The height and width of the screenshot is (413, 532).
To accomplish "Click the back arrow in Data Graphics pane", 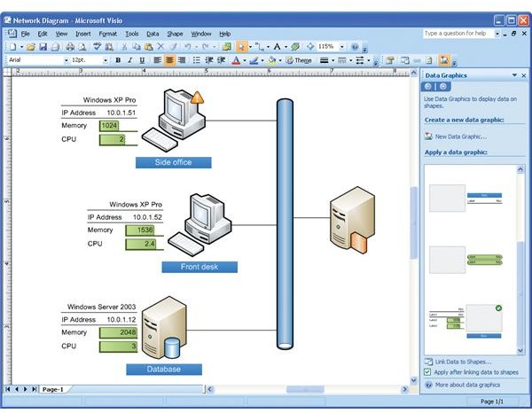I will point(428,87).
